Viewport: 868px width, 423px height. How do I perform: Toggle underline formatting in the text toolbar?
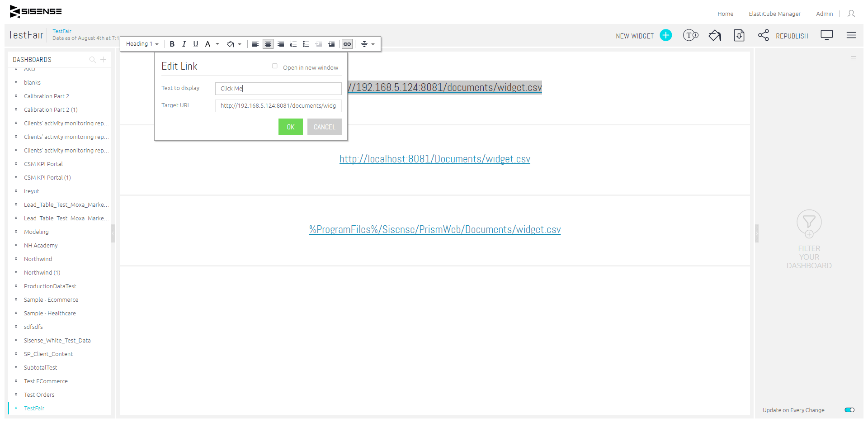click(x=195, y=44)
